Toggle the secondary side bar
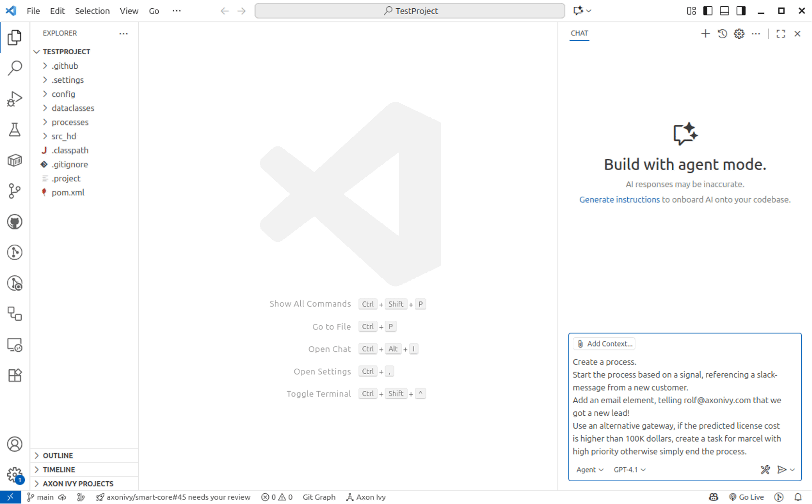 click(741, 11)
